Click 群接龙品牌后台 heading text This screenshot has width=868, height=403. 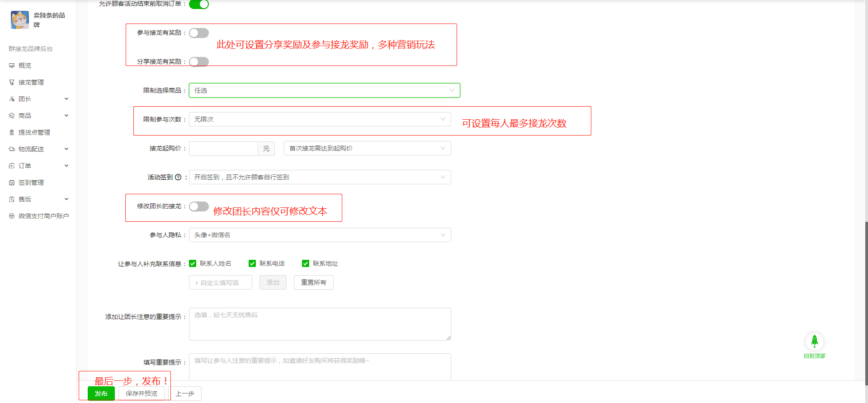pos(31,49)
